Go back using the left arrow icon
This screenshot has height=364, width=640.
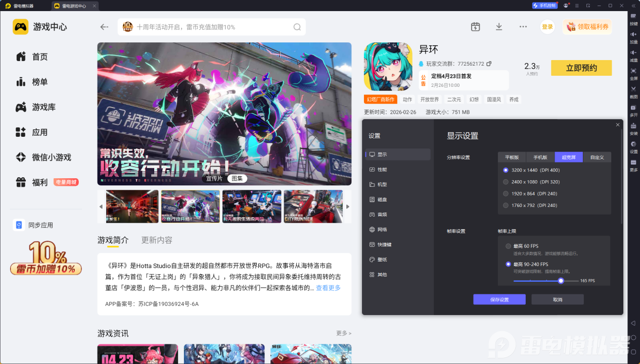point(104,27)
